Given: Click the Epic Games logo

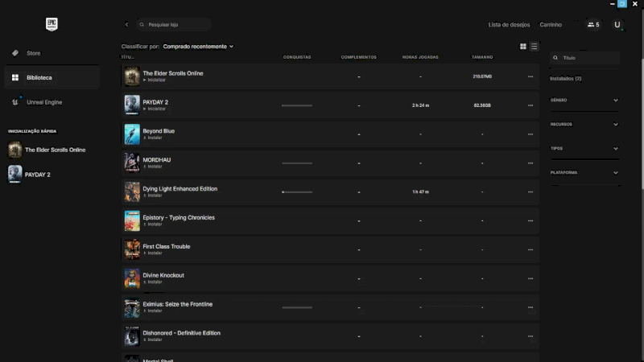Looking at the screenshot, I should click(x=52, y=24).
